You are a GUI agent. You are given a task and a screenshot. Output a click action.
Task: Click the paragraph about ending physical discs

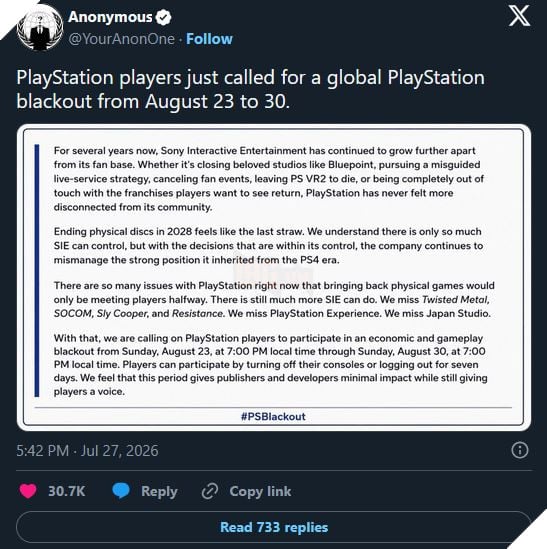269,246
